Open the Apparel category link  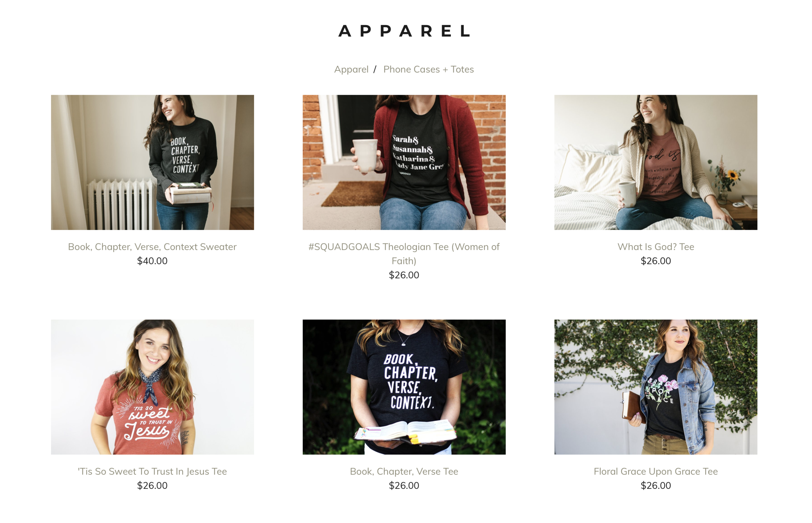tap(351, 69)
